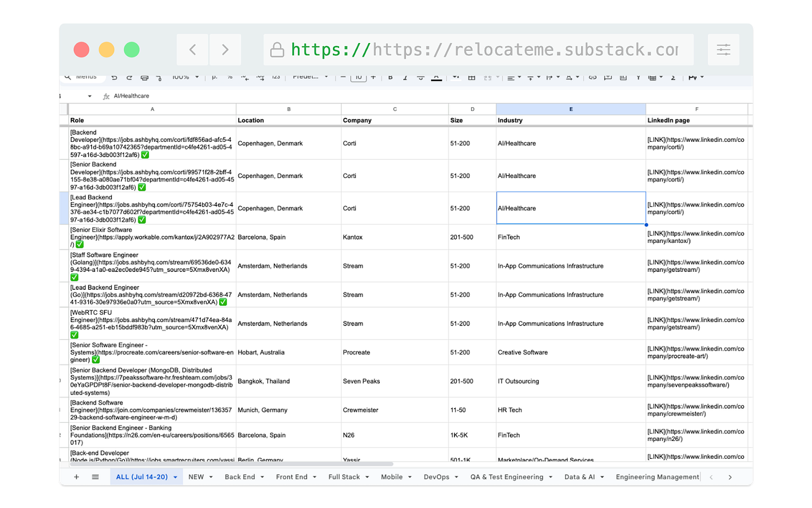
Task: Open the browser settings sliders icon
Action: (723, 50)
